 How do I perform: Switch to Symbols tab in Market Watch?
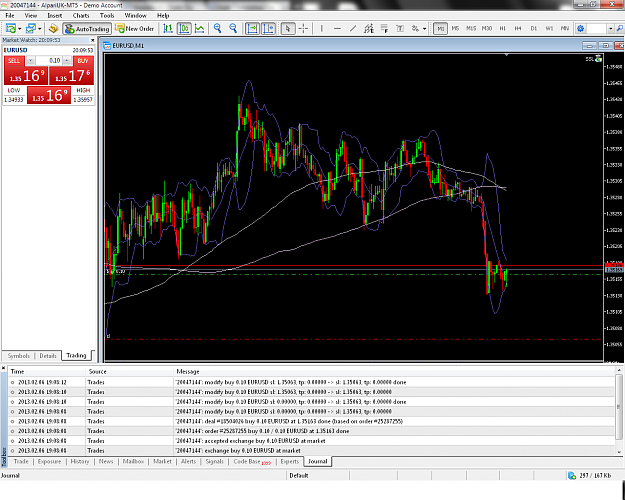[18, 356]
